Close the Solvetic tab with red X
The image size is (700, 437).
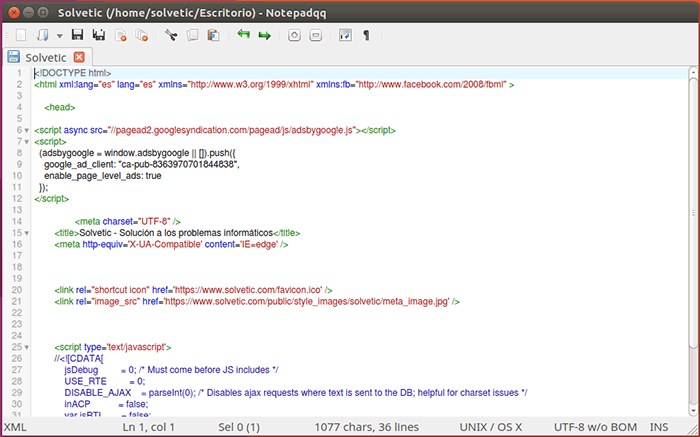(79, 57)
